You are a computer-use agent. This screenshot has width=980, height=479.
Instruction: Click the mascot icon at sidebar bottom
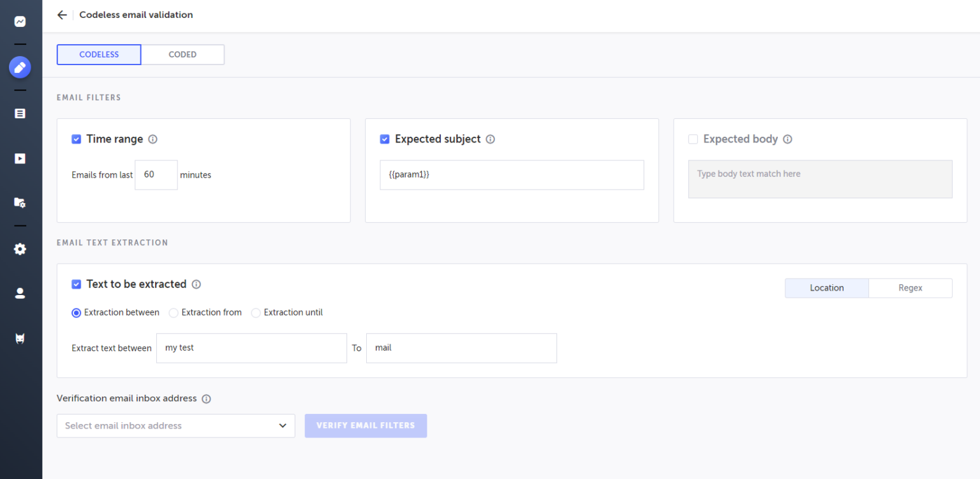pos(20,338)
